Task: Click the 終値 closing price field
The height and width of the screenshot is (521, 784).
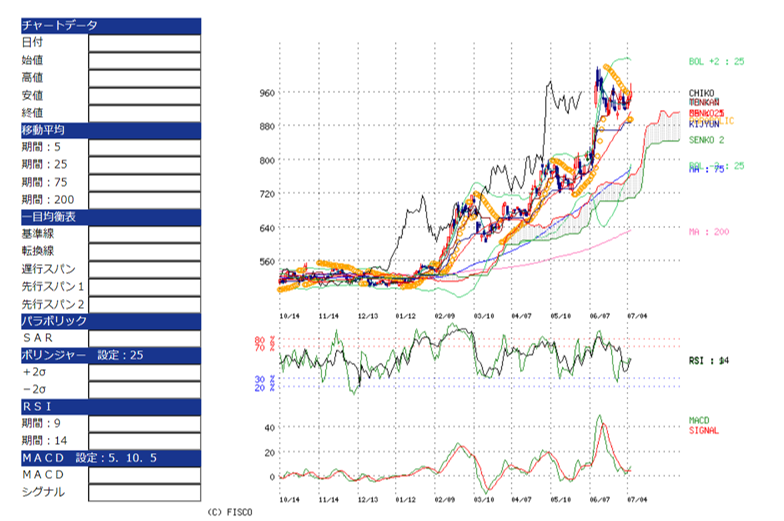Action: 144,112
